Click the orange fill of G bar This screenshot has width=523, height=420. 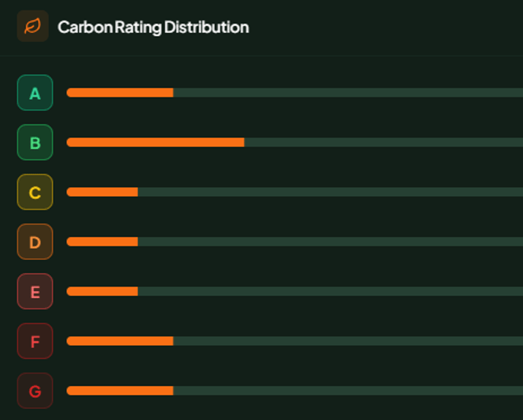pyautogui.click(x=120, y=391)
